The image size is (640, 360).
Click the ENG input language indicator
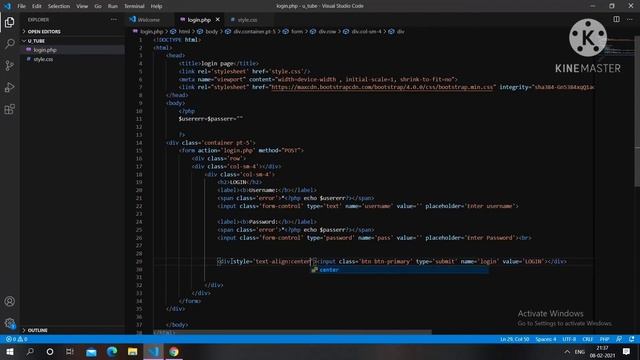coord(580,351)
